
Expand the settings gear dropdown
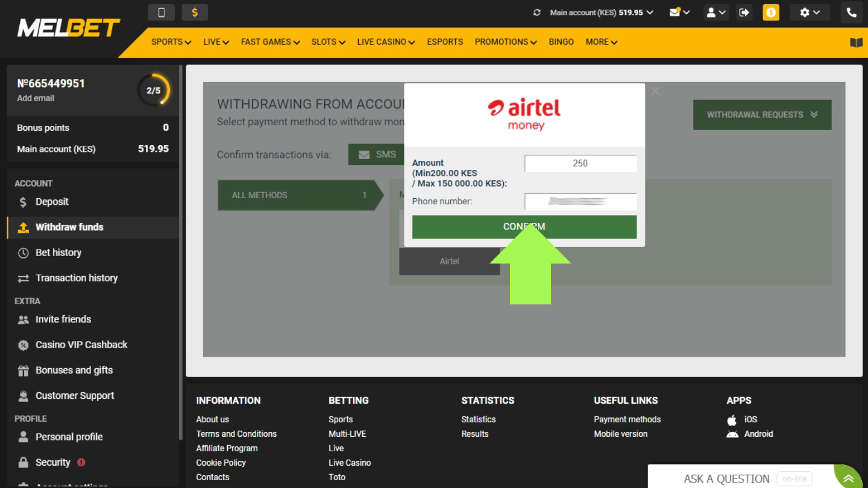pos(810,13)
